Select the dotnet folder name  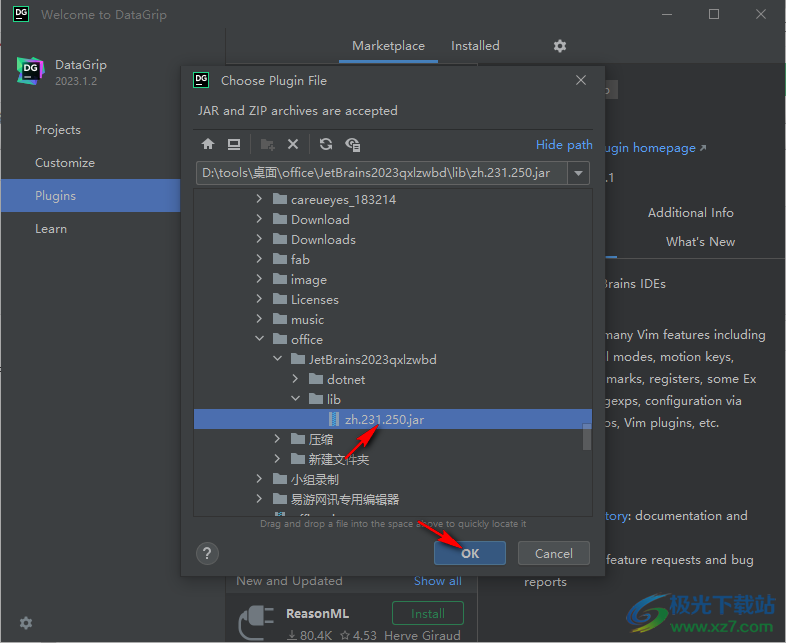[x=346, y=380]
